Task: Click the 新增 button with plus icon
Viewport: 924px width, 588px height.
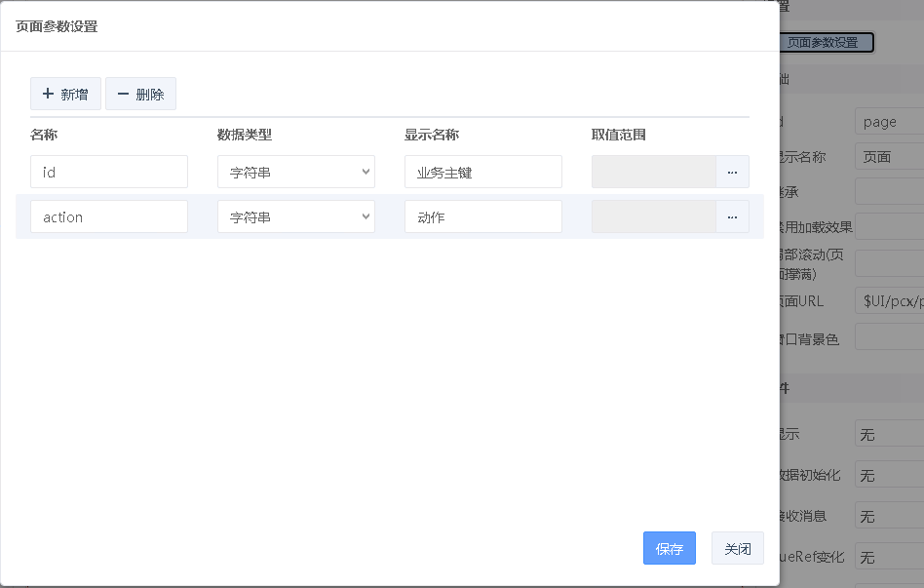Action: pyautogui.click(x=65, y=95)
